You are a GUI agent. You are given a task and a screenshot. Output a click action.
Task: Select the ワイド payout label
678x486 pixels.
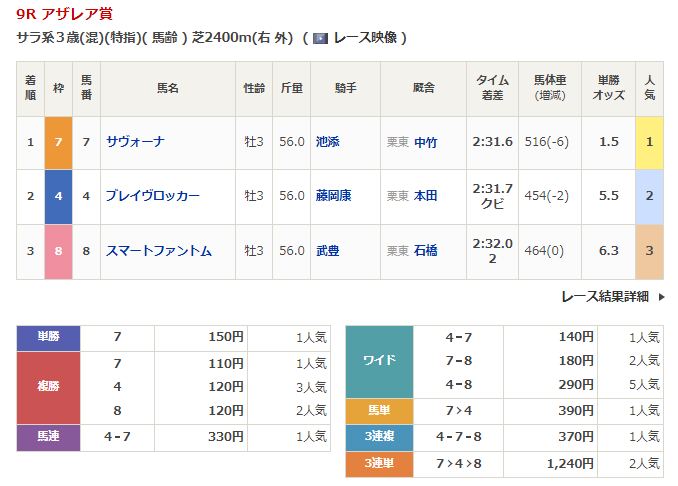pyautogui.click(x=379, y=361)
